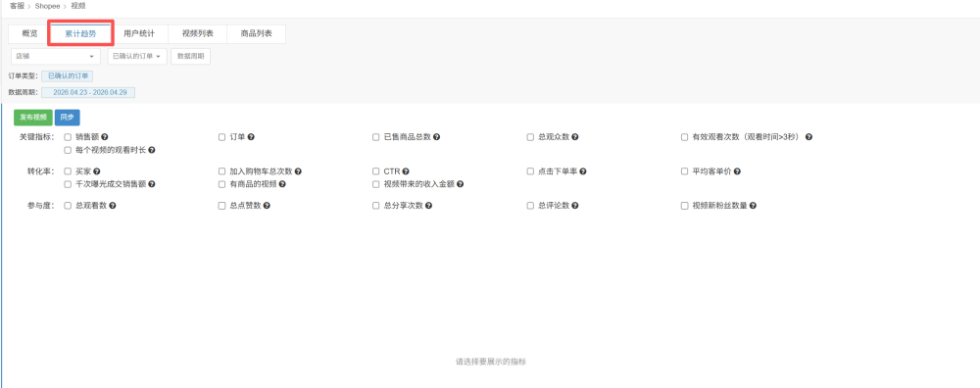The image size is (980, 388).
Task: Open help icon next to 总评论数
Action: tap(575, 206)
